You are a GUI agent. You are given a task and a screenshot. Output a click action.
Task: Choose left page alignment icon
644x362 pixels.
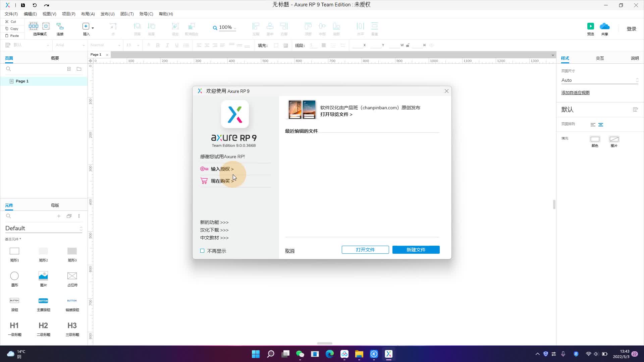point(593,125)
